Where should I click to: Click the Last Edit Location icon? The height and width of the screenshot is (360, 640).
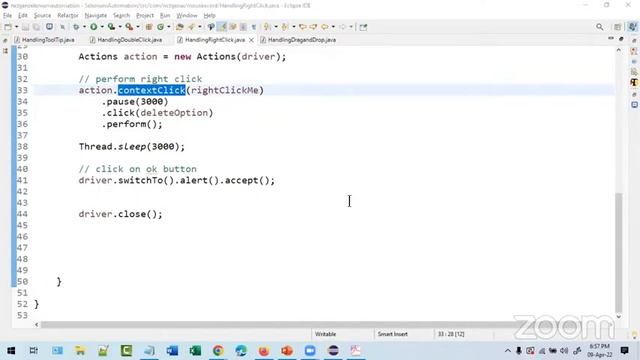click(303, 27)
